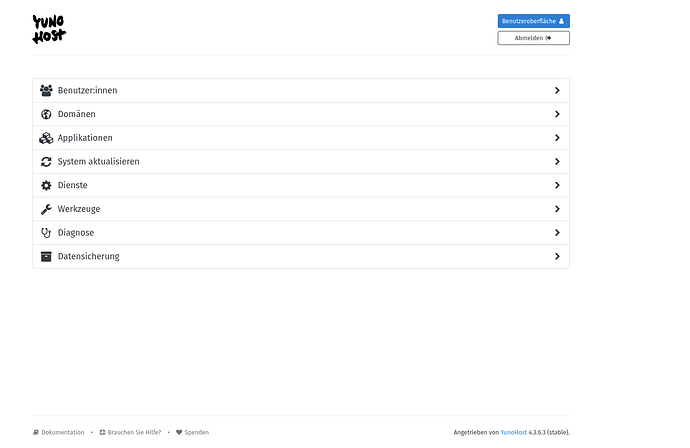This screenshot has width=690, height=448.
Task: Click the chevron on the Werkzeuge row
Action: [x=557, y=209]
